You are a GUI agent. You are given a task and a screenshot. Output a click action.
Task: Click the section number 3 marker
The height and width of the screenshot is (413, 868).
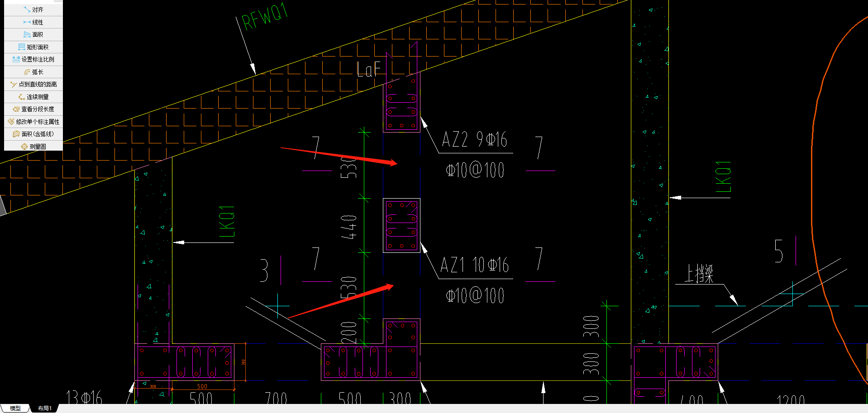coord(264,270)
